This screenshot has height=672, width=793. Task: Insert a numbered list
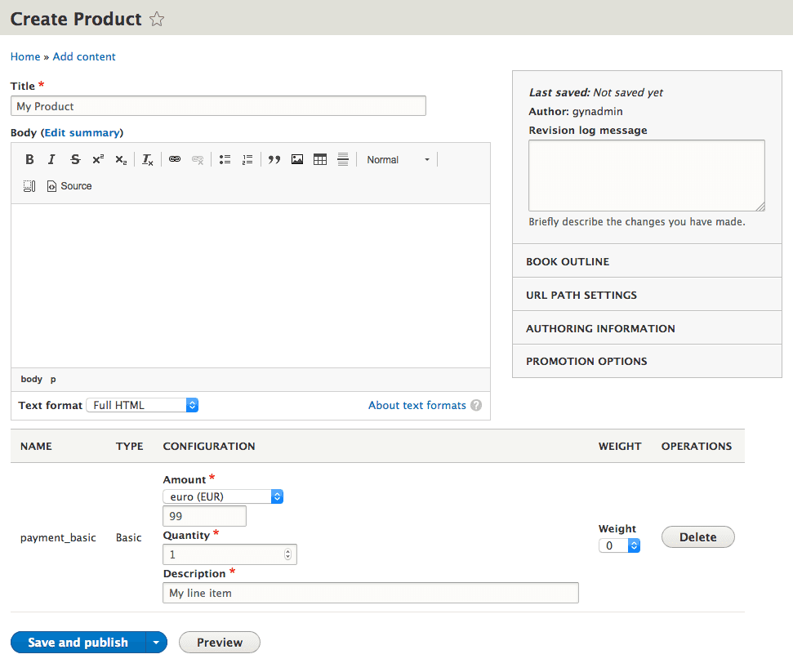click(247, 160)
